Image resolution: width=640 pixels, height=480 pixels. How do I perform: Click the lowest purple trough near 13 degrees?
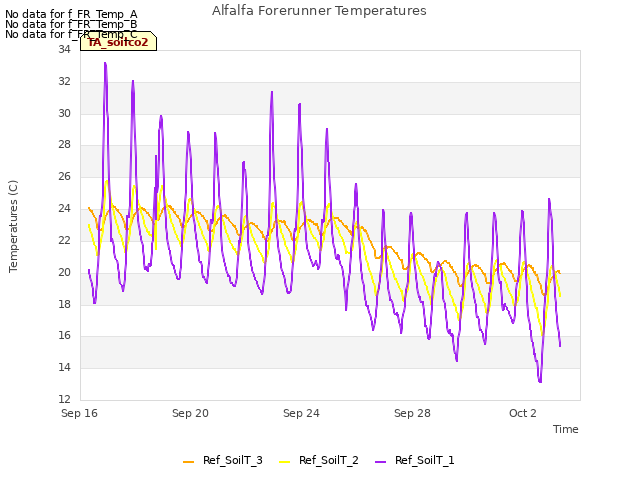(x=540, y=382)
